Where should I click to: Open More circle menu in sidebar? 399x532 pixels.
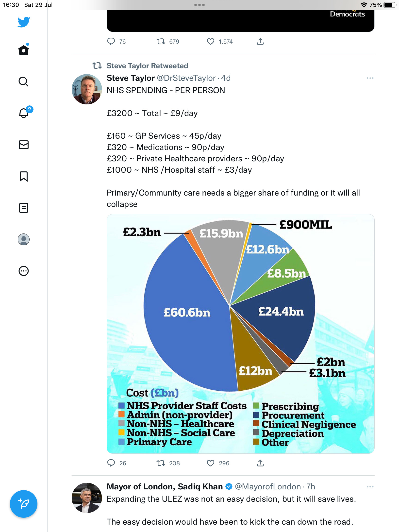point(24,271)
